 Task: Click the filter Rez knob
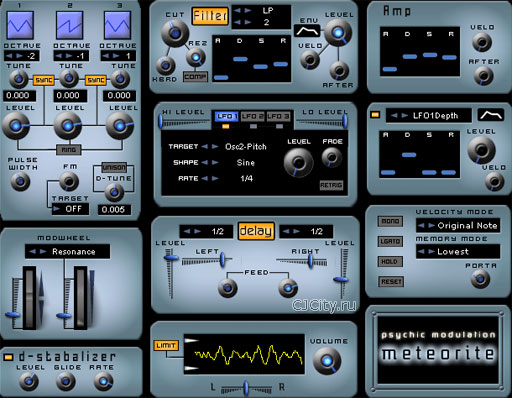tap(196, 57)
